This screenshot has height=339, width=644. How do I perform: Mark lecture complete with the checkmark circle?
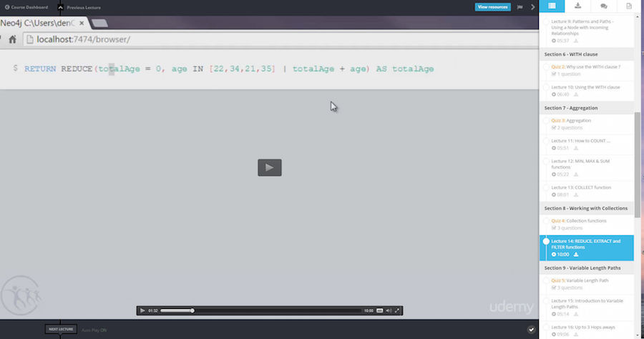coord(531,330)
